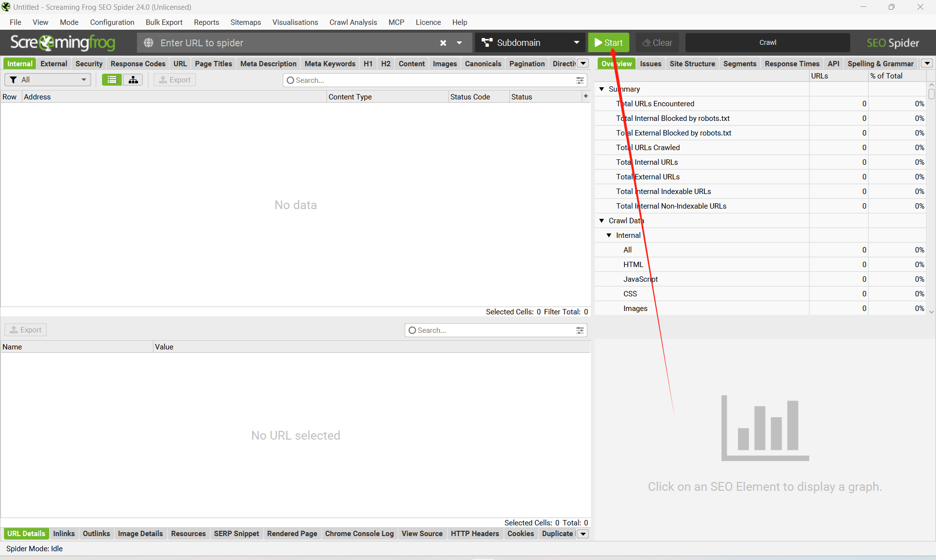936x560 pixels.
Task: Open the Licence menu
Action: (x=428, y=22)
